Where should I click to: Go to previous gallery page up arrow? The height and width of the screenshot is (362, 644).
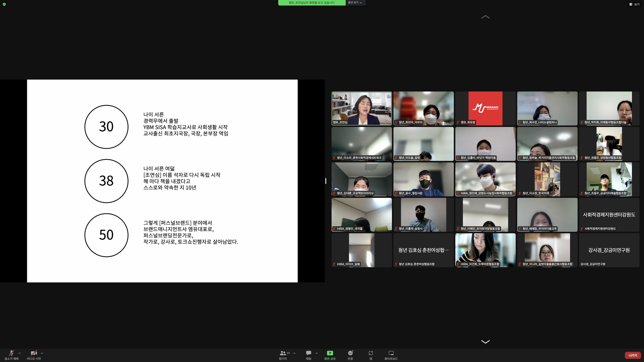(x=485, y=17)
